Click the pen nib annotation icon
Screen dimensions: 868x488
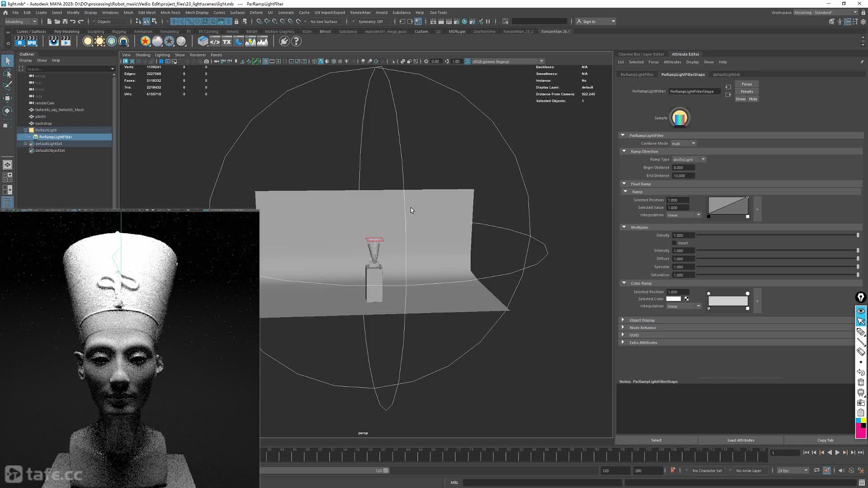[861, 297]
